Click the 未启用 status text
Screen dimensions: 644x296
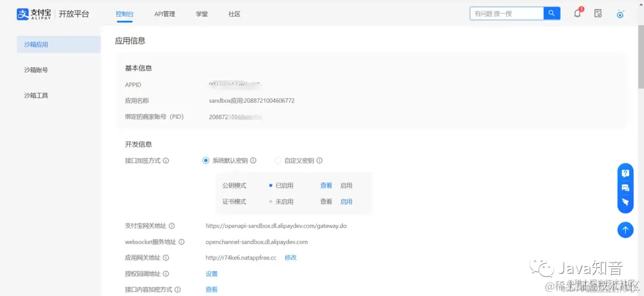(284, 202)
